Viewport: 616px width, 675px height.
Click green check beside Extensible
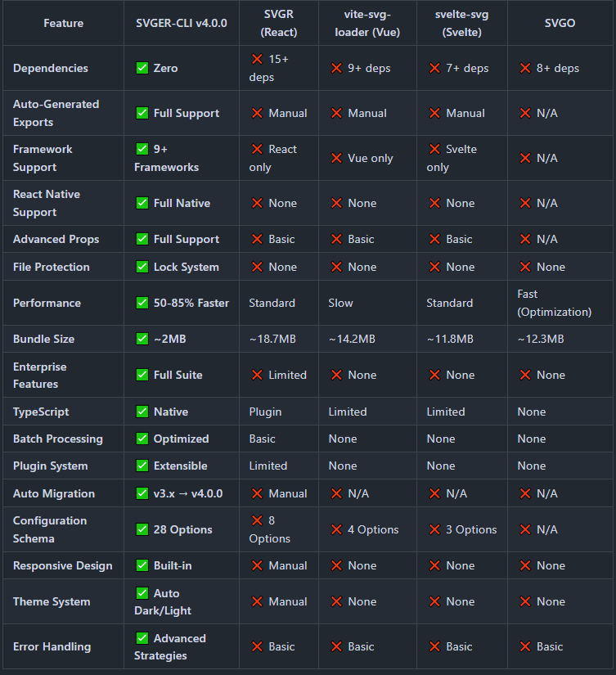(142, 466)
